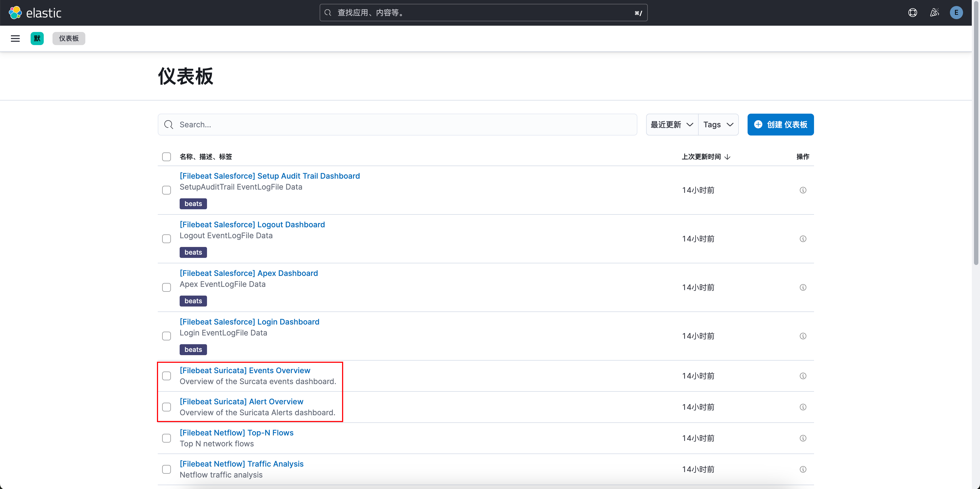
Task: Focus the dashboard Search... field
Action: 398,125
